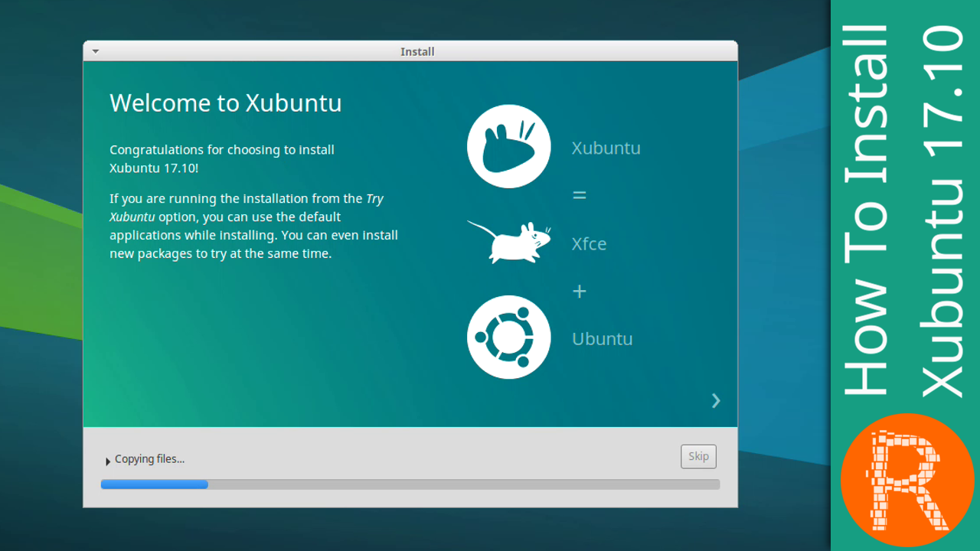Click the Xubuntu mouse-head logo
980x551 pixels.
(509, 146)
